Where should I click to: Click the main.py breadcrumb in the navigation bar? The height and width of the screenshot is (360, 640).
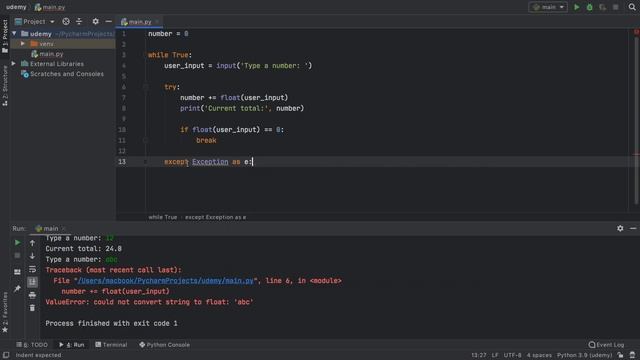(x=50, y=7)
